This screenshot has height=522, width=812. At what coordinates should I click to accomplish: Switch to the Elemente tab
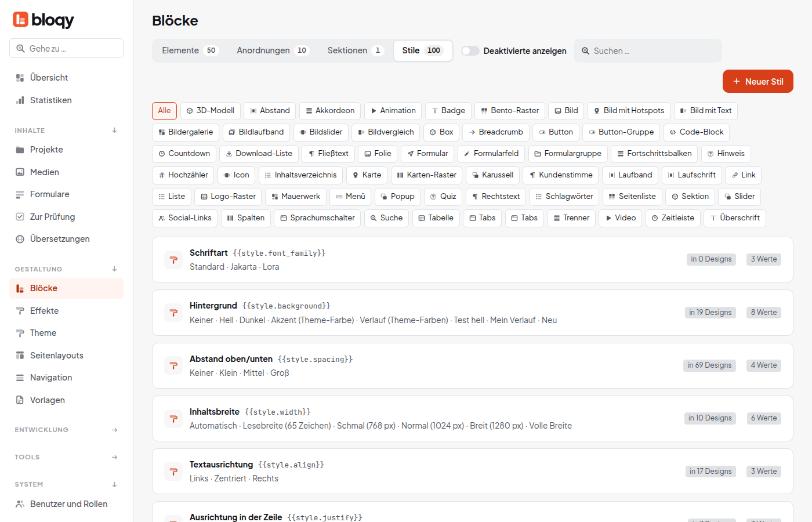189,50
